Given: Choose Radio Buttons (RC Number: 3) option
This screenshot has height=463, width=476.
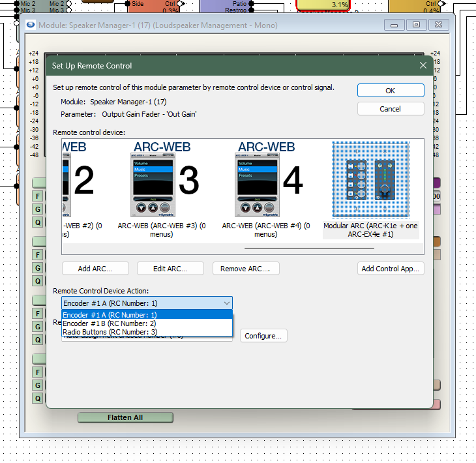Looking at the screenshot, I should (147, 332).
